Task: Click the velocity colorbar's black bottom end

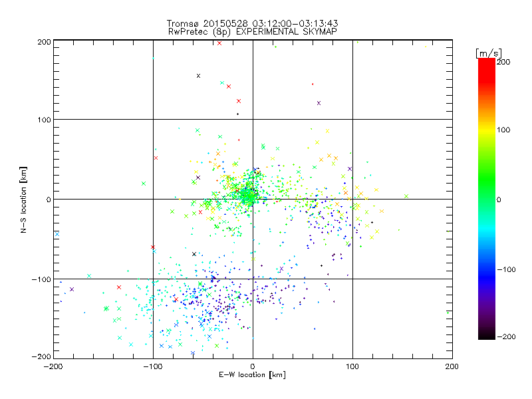Action: (487, 335)
